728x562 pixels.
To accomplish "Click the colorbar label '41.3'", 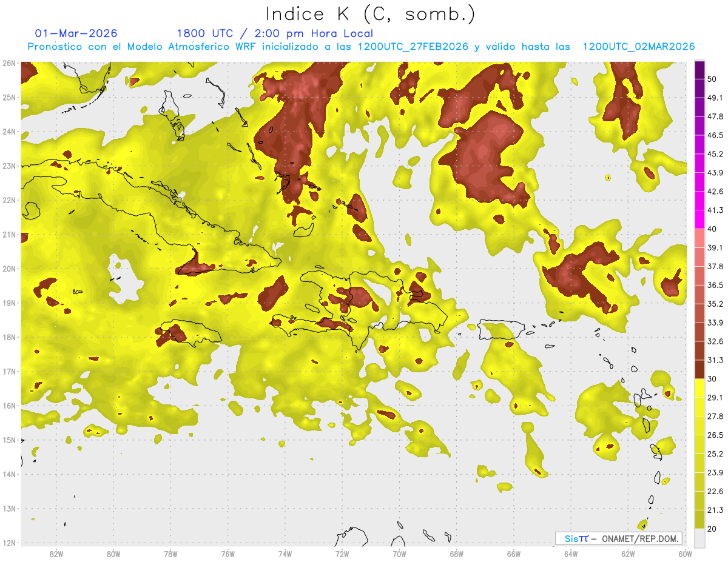I will tap(715, 210).
